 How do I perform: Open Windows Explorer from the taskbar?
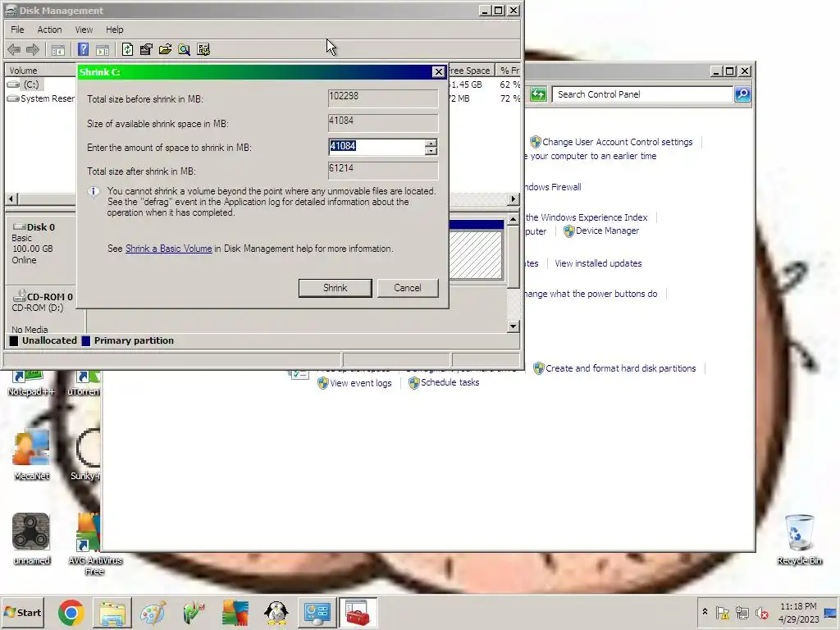[112, 613]
